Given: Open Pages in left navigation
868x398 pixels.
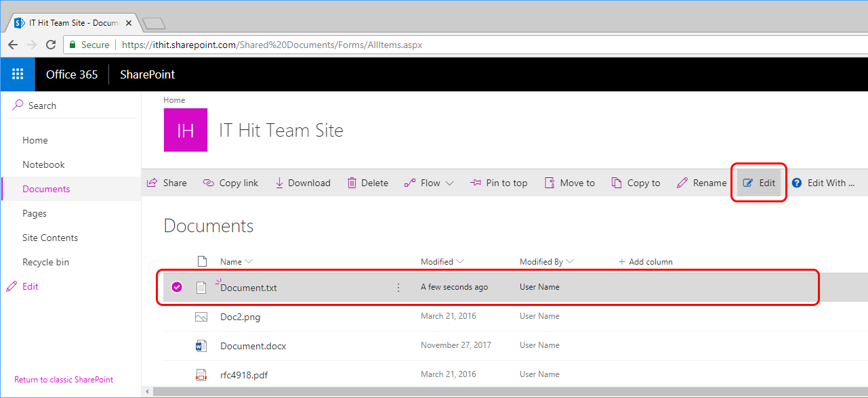Looking at the screenshot, I should 35,213.
